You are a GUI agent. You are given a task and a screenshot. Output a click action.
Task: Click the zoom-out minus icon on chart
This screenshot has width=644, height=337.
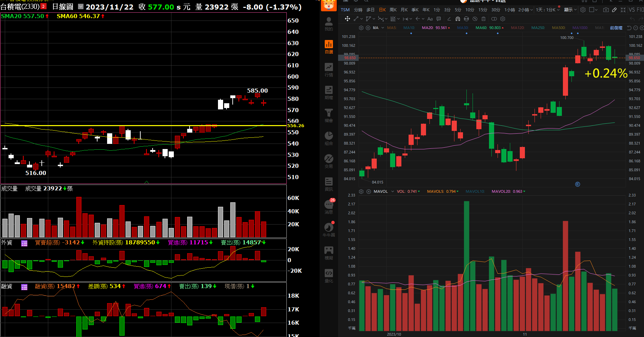(x=635, y=28)
